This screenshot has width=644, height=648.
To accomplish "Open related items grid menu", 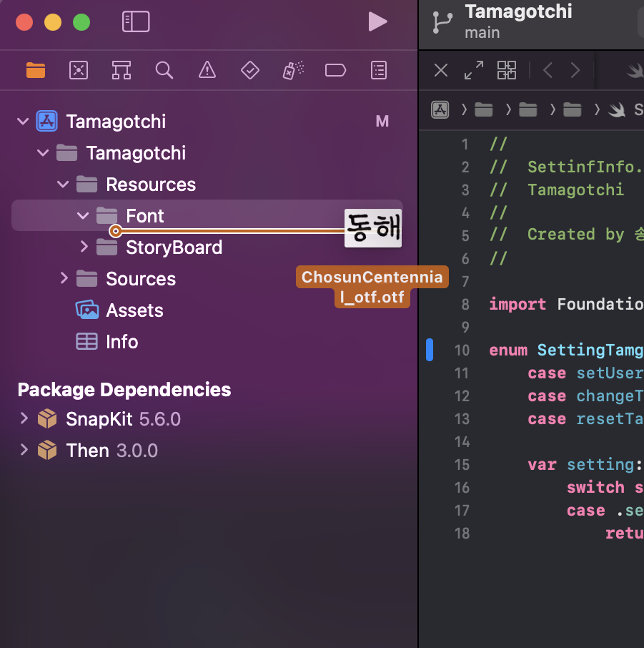I will click(507, 70).
